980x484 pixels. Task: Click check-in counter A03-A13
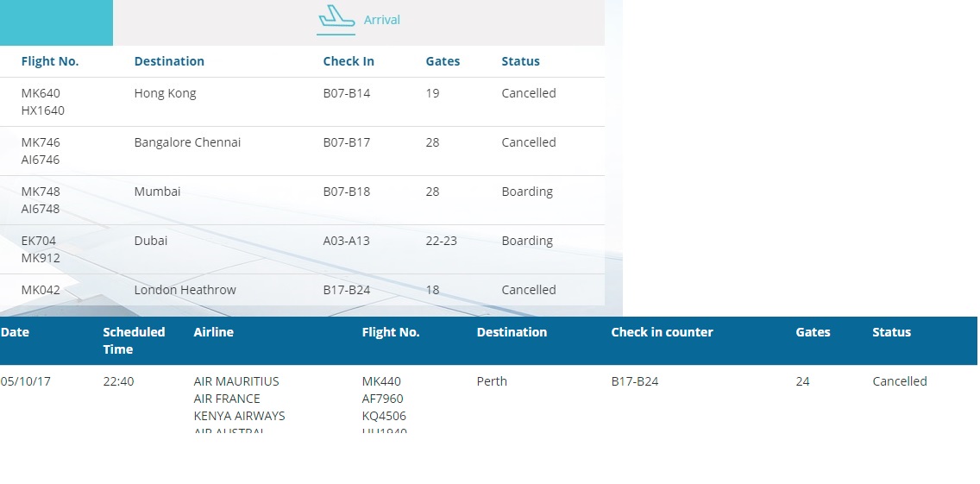(x=346, y=241)
